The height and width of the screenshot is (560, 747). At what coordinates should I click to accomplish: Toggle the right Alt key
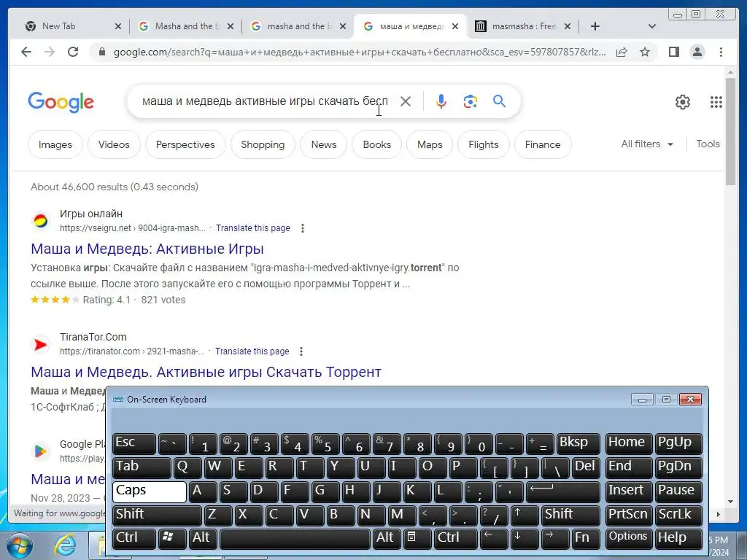tap(387, 538)
